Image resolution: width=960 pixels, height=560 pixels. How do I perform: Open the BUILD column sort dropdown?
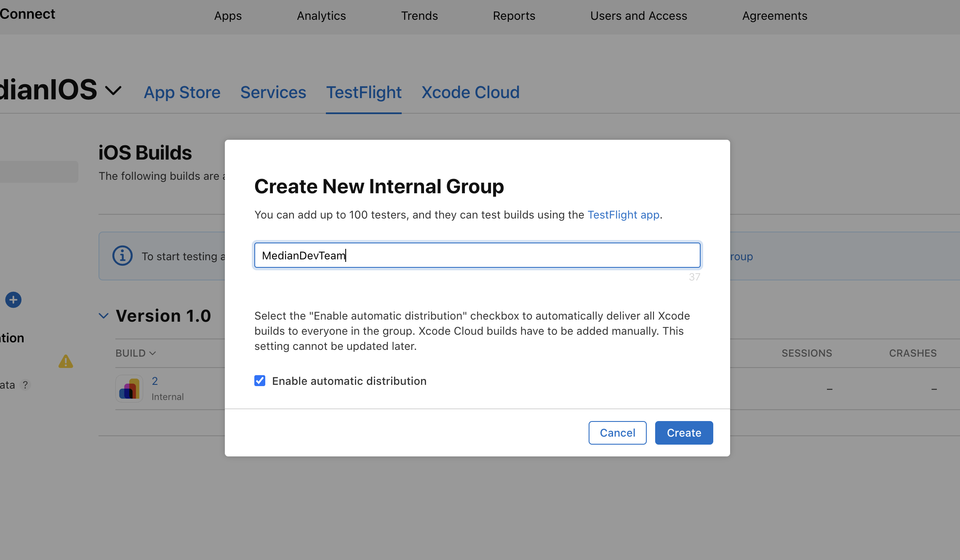click(x=136, y=353)
